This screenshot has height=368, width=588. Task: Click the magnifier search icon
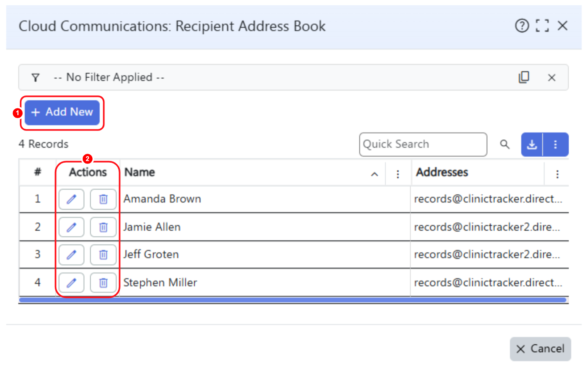click(x=505, y=144)
